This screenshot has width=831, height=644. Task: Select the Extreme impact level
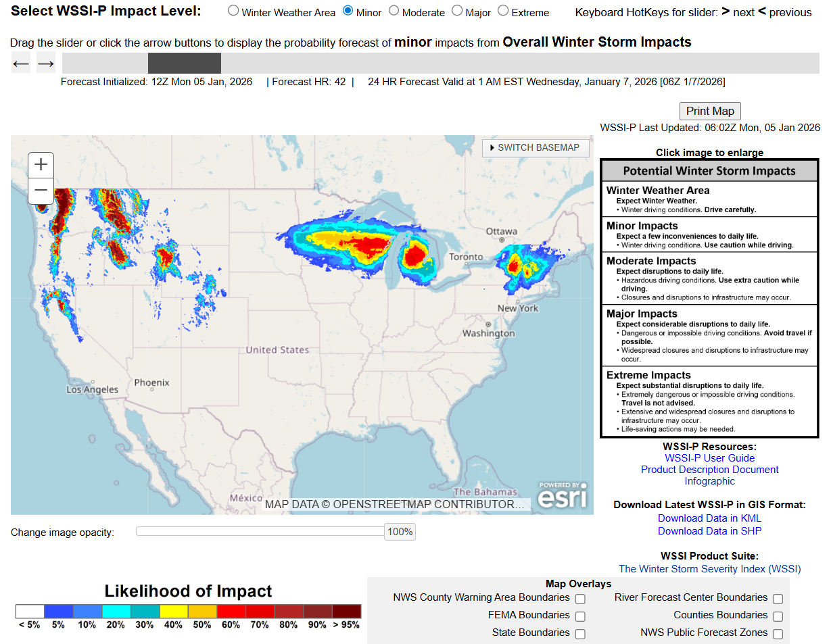click(x=502, y=11)
